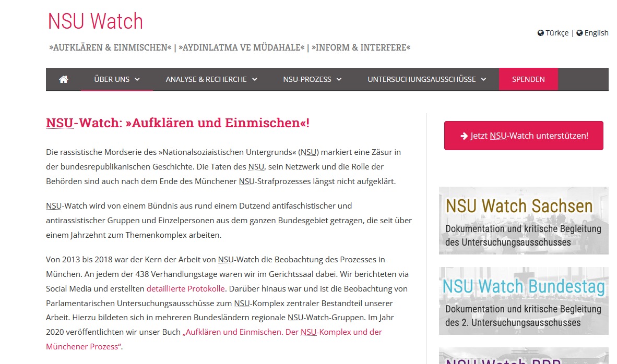
Task: Switch language to Türkçe
Action: [557, 33]
